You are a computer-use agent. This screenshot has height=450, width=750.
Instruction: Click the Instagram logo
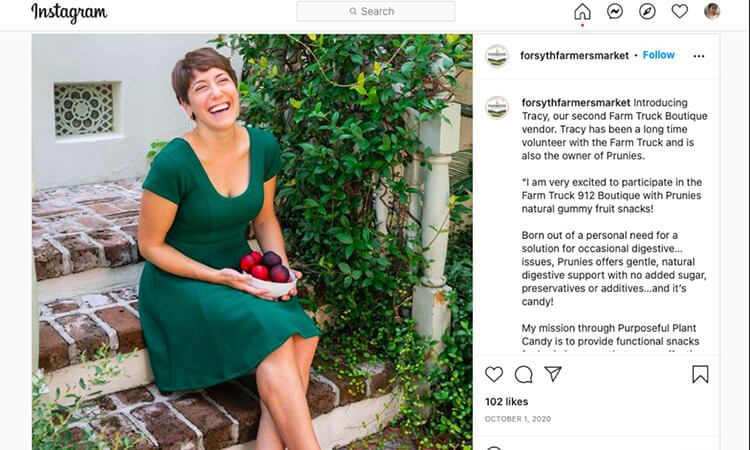69,13
